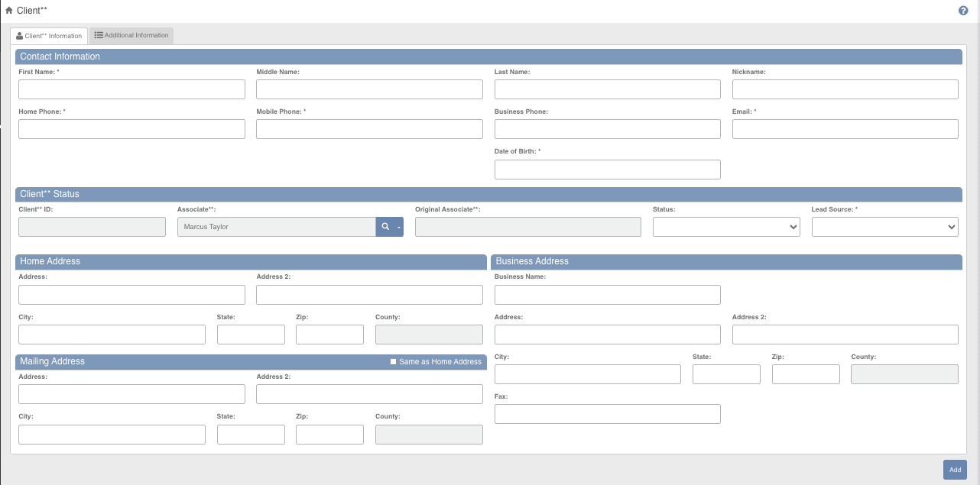The height and width of the screenshot is (485, 980).
Task: Click the Mailing Address City field
Action: (x=112, y=435)
